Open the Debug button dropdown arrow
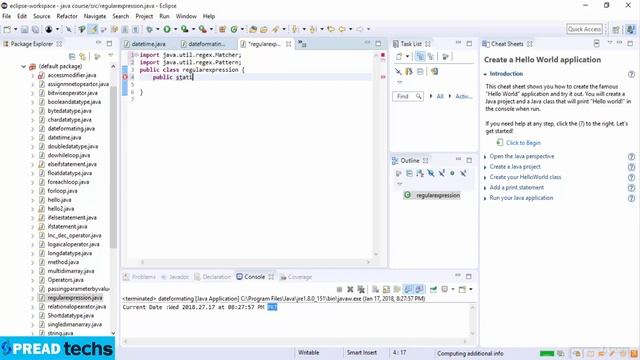This screenshot has width=640, height=360. coord(158,29)
